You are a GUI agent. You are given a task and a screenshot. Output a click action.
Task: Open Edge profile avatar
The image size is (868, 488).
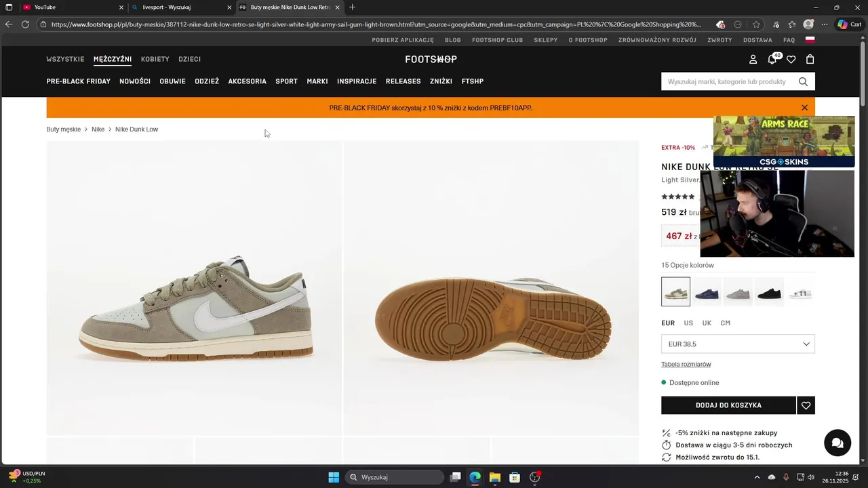808,24
